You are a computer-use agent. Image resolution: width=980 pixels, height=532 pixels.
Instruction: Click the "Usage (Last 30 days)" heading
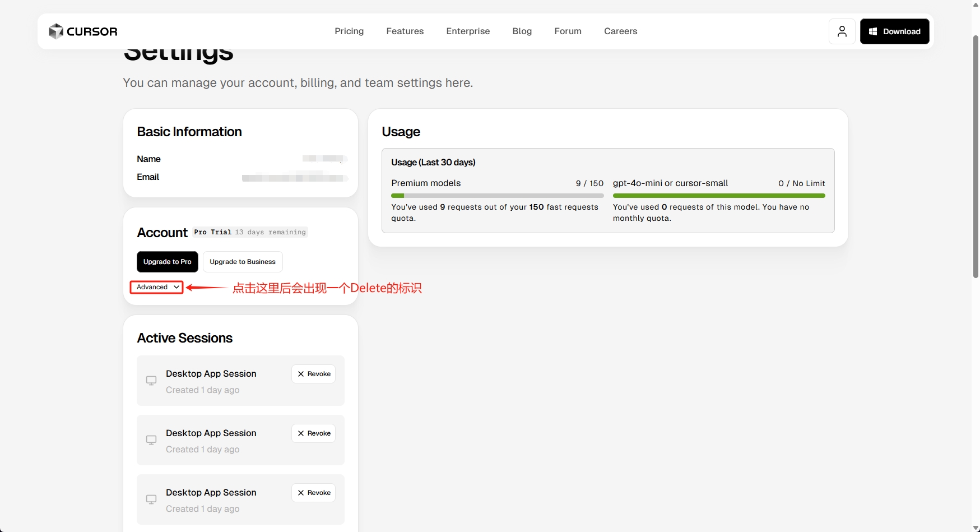click(x=433, y=163)
